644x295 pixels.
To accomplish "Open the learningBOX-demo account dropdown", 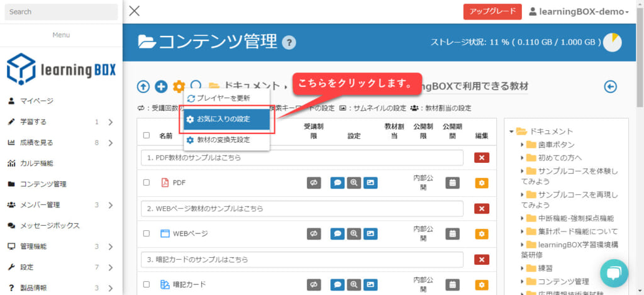I will click(579, 12).
